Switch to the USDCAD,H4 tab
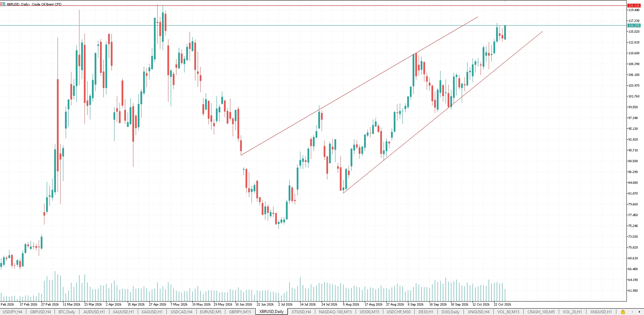 click(x=182, y=312)
